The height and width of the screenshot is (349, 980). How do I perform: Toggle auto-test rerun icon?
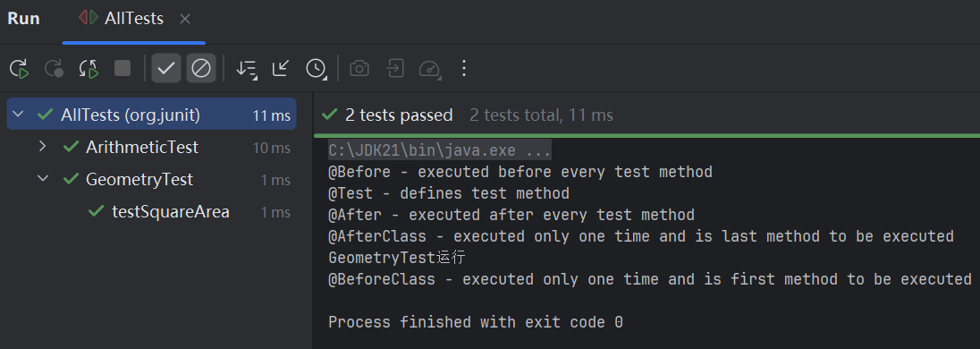(x=89, y=68)
